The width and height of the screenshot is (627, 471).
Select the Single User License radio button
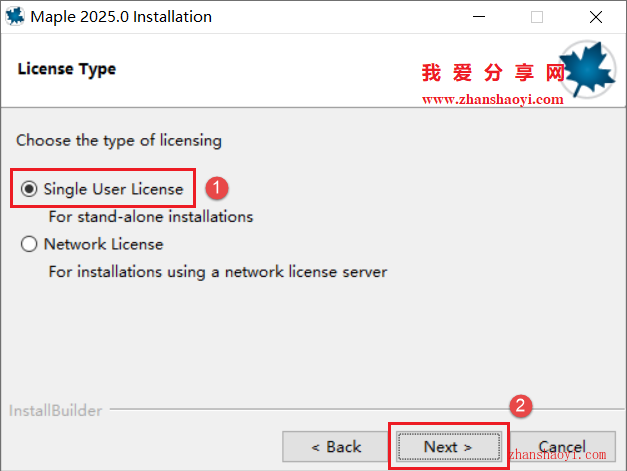(29, 189)
